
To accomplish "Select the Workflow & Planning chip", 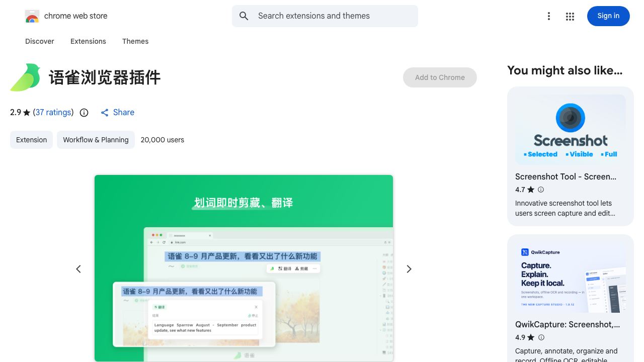I will pyautogui.click(x=96, y=140).
